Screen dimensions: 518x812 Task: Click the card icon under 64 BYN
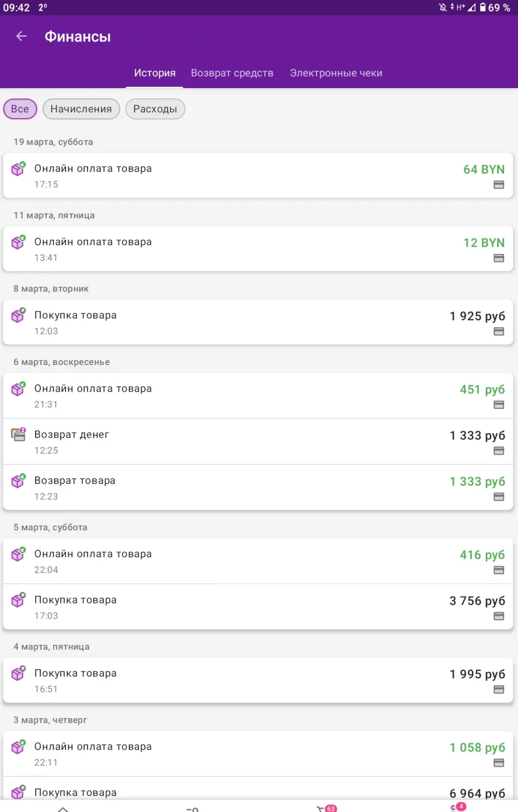pos(499,185)
